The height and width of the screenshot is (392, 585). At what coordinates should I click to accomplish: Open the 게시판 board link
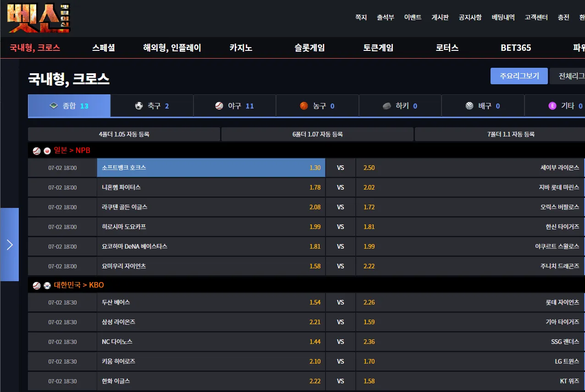pyautogui.click(x=440, y=17)
